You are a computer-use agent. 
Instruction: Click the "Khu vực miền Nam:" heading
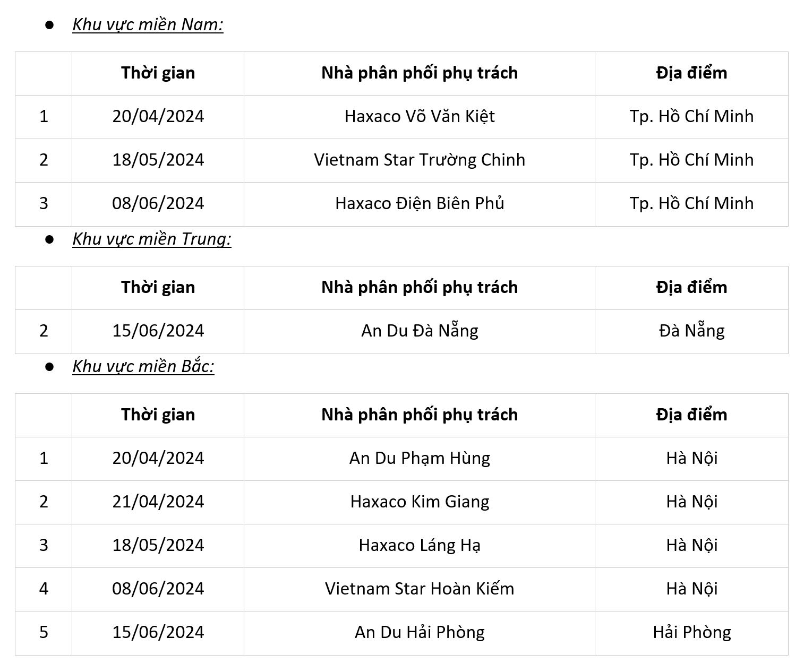click(148, 24)
